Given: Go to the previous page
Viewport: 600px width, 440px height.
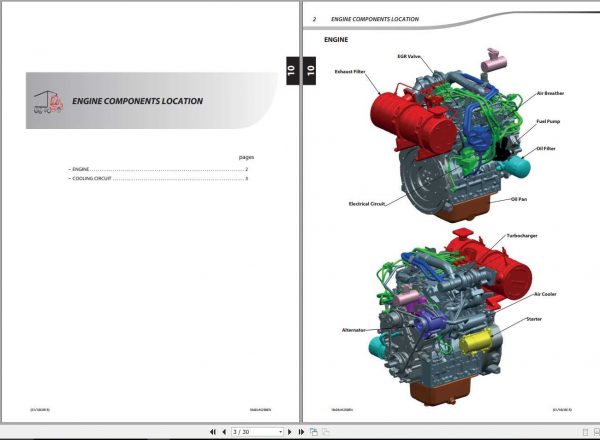Looking at the screenshot, I should [224, 432].
